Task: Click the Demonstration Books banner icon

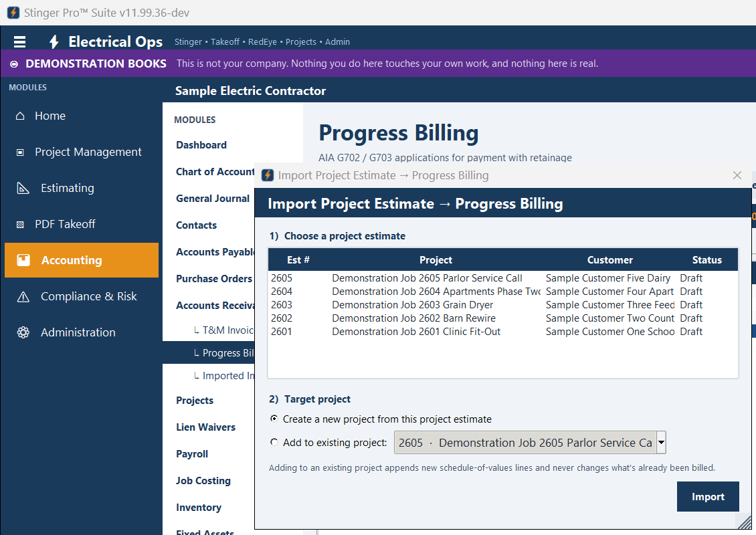Action: (14, 64)
